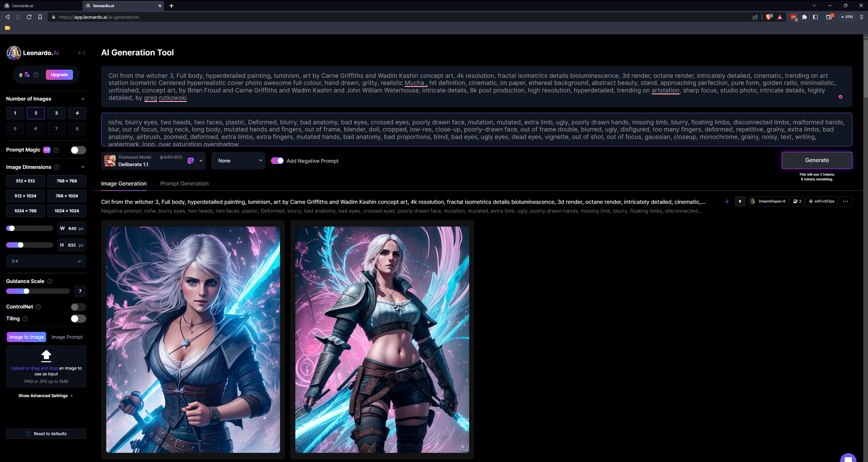The width and height of the screenshot is (868, 462).
Task: Click the share page icon in address bar
Action: pyautogui.click(x=755, y=17)
